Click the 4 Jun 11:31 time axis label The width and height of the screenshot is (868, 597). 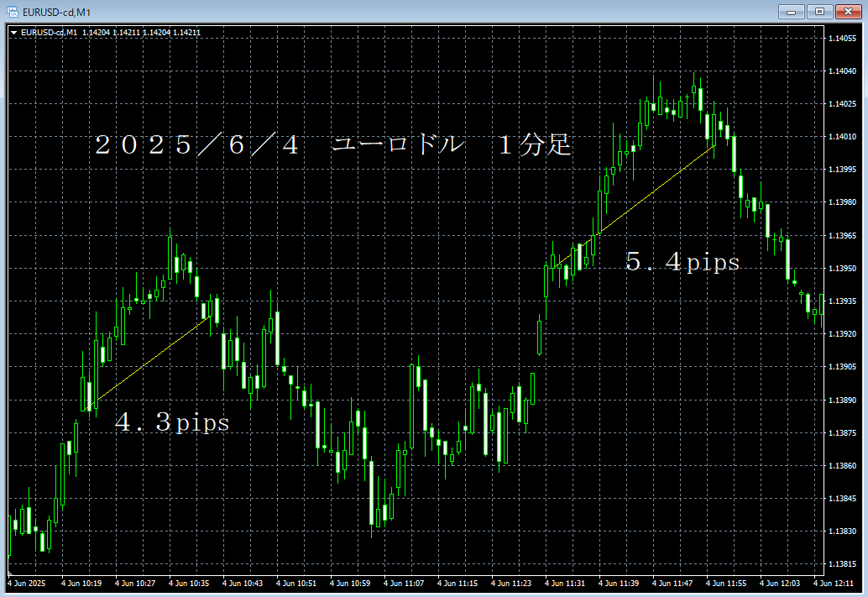pyautogui.click(x=565, y=584)
